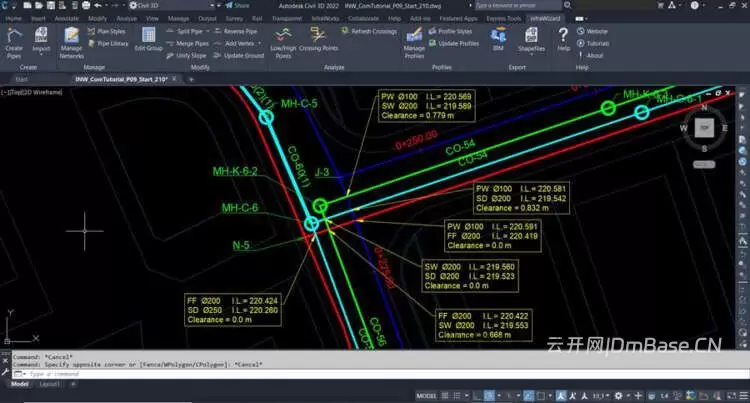
Task: Toggle object snap in status bar
Action: [x=540, y=396]
